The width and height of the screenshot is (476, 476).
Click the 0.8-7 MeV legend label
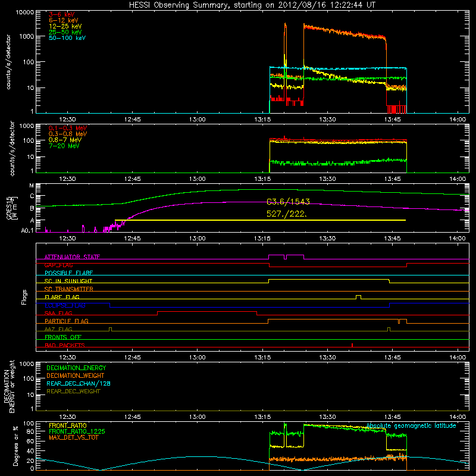[65, 140]
